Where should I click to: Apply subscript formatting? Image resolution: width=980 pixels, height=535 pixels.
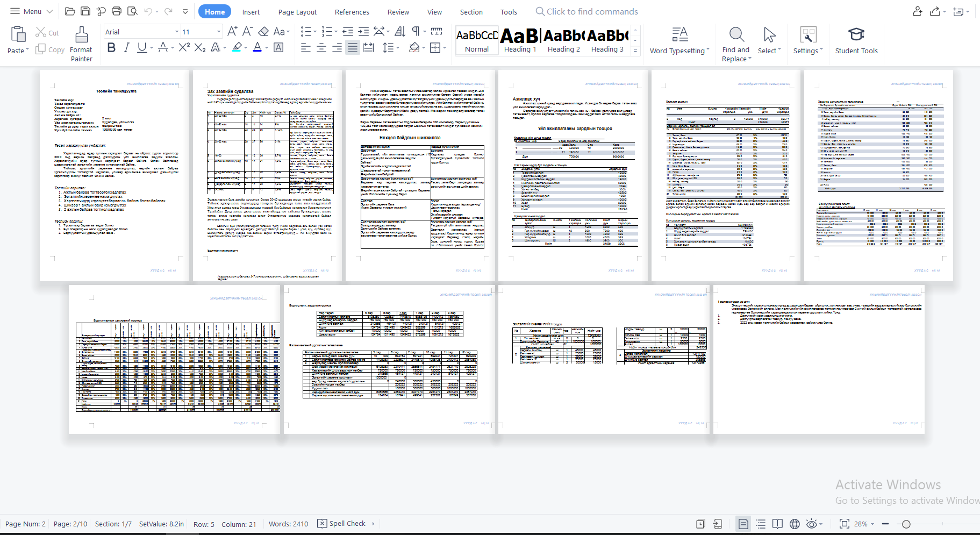coord(200,47)
